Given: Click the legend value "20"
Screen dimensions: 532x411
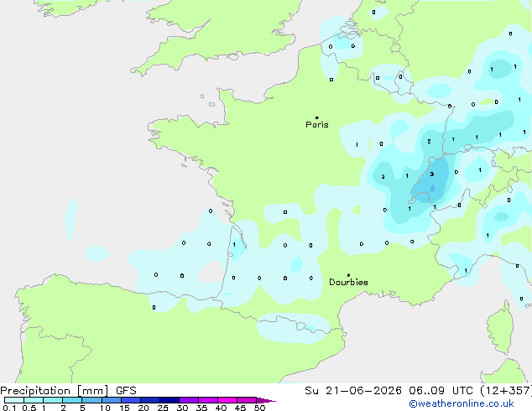Looking at the screenshot, I should (x=143, y=408).
